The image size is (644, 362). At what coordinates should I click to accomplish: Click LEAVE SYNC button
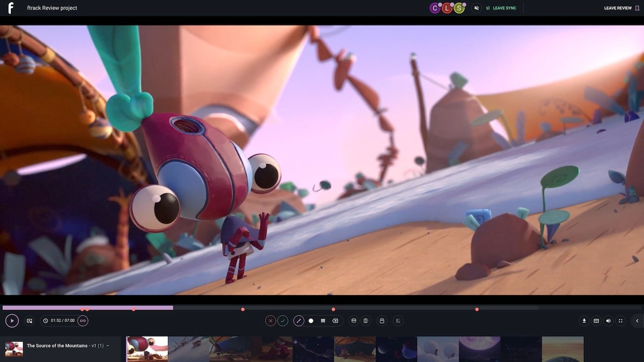point(501,8)
